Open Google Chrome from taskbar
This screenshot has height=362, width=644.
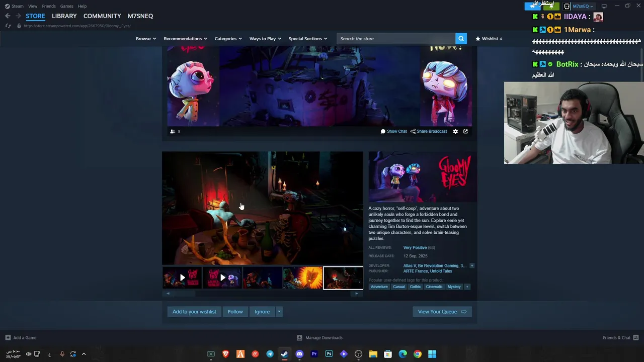coord(417,354)
